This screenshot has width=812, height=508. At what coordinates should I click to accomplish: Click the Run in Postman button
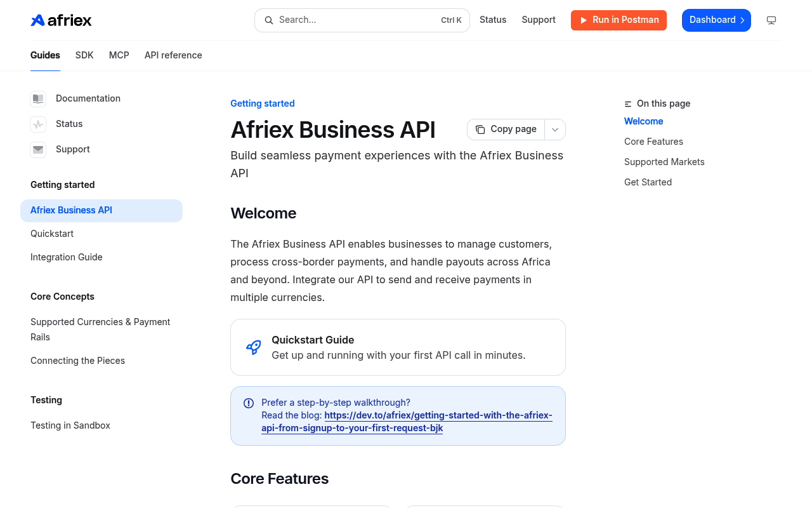coord(619,20)
